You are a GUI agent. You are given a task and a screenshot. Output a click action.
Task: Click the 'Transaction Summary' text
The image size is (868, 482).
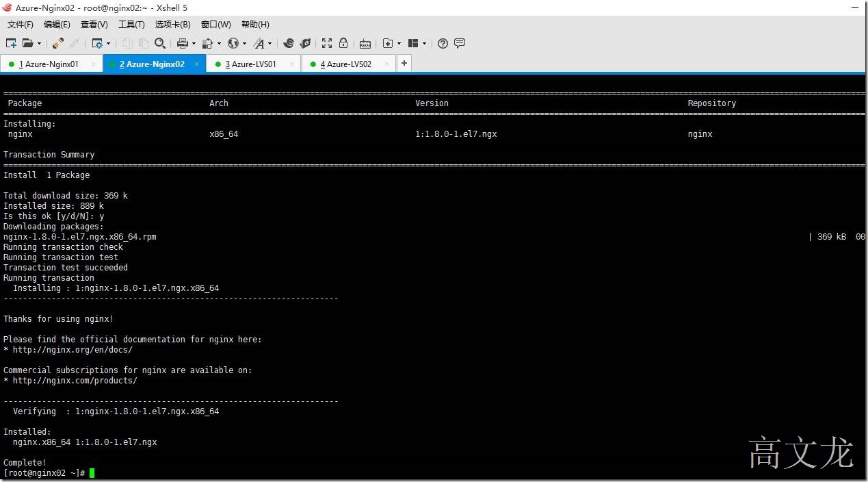coord(49,155)
